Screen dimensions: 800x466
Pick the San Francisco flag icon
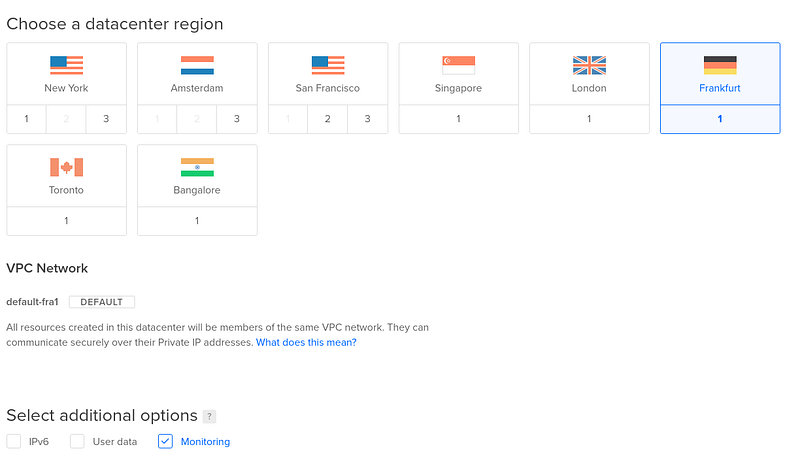[328, 65]
